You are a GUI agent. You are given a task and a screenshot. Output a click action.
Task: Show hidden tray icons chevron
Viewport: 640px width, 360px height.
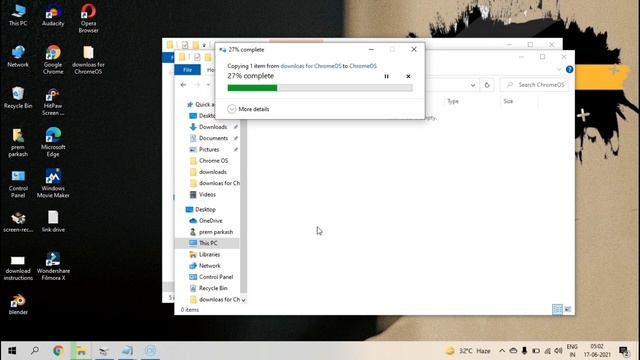tap(502, 351)
